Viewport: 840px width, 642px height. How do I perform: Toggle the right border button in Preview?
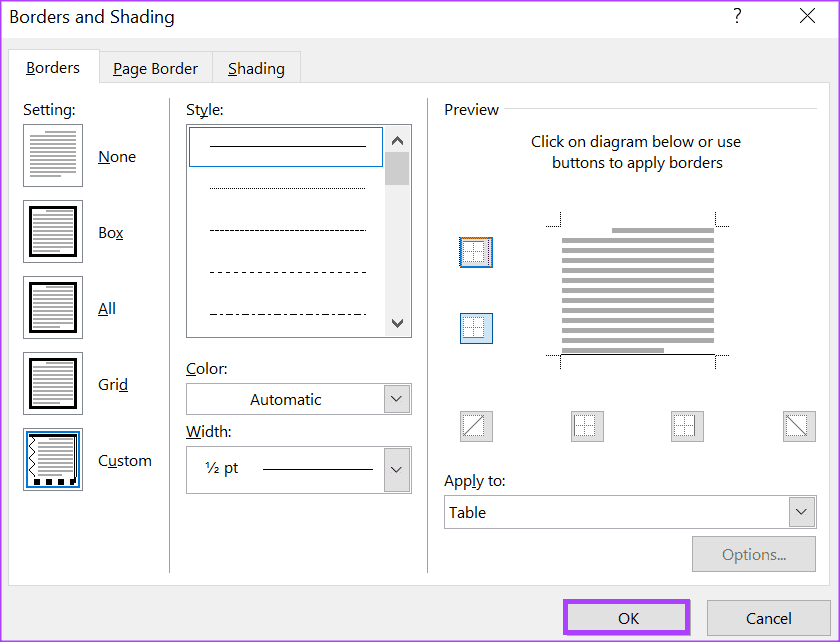click(687, 426)
